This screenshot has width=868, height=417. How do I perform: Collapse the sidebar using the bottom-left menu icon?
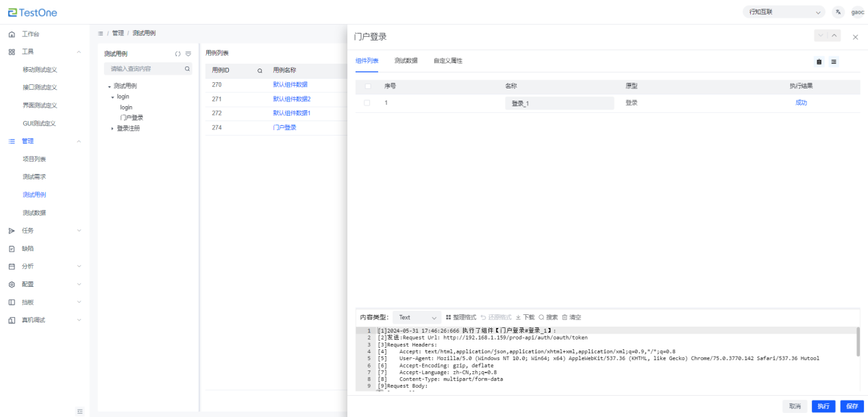coord(80,411)
